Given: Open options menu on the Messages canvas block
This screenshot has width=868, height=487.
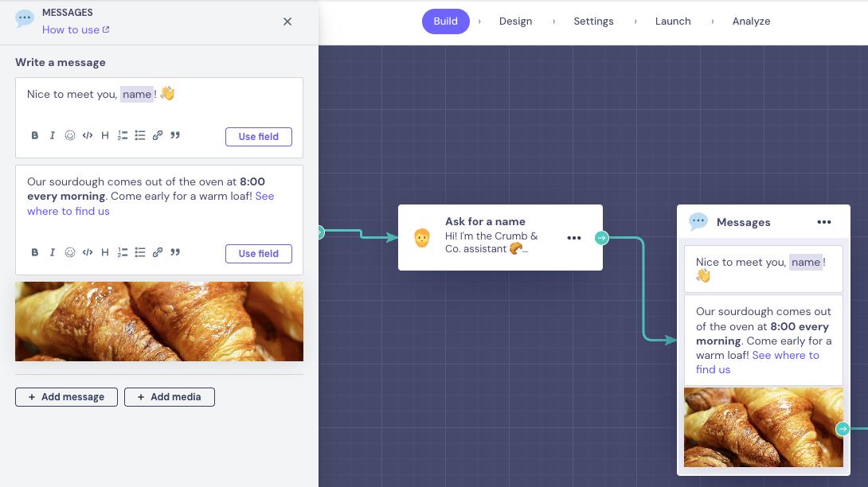Looking at the screenshot, I should [x=824, y=222].
